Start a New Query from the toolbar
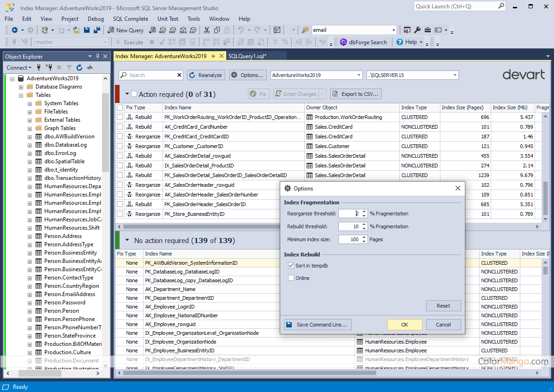Viewport: 554px width, 392px height. pos(126,30)
